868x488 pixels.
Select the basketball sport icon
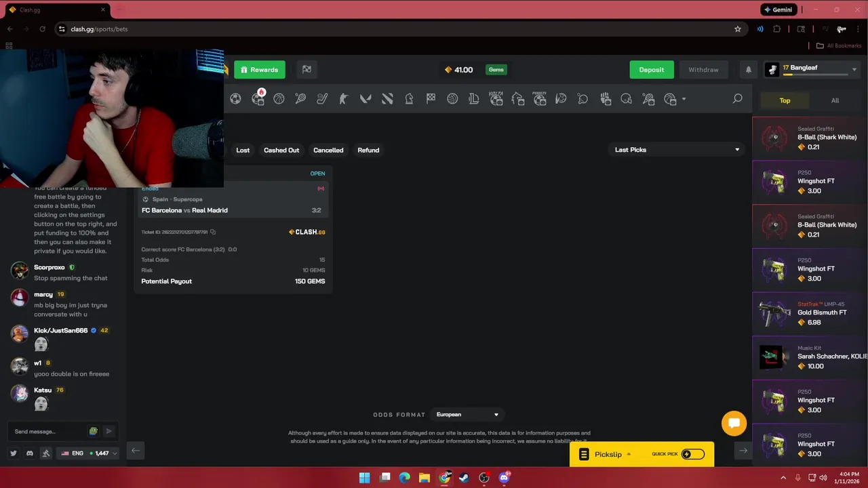pyautogui.click(x=279, y=99)
